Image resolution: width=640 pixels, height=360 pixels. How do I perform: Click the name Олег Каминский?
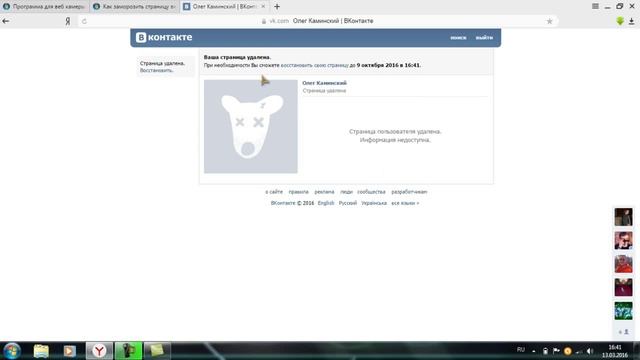(324, 83)
